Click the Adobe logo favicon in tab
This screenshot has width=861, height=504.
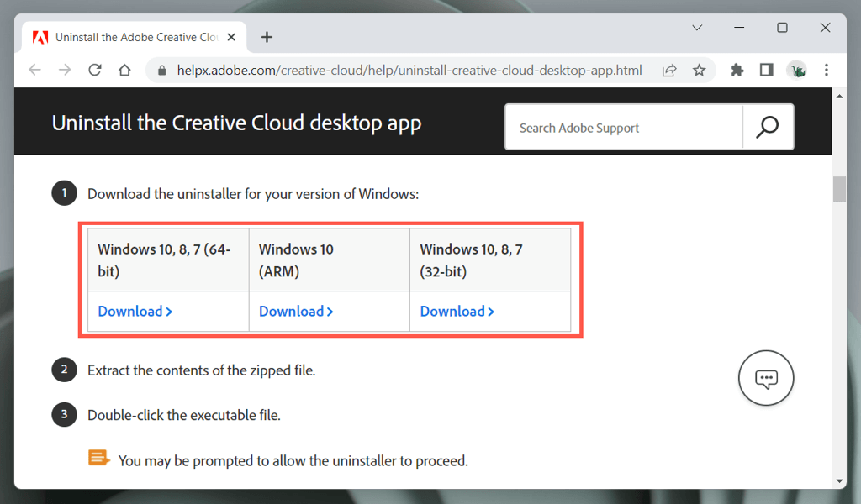40,37
